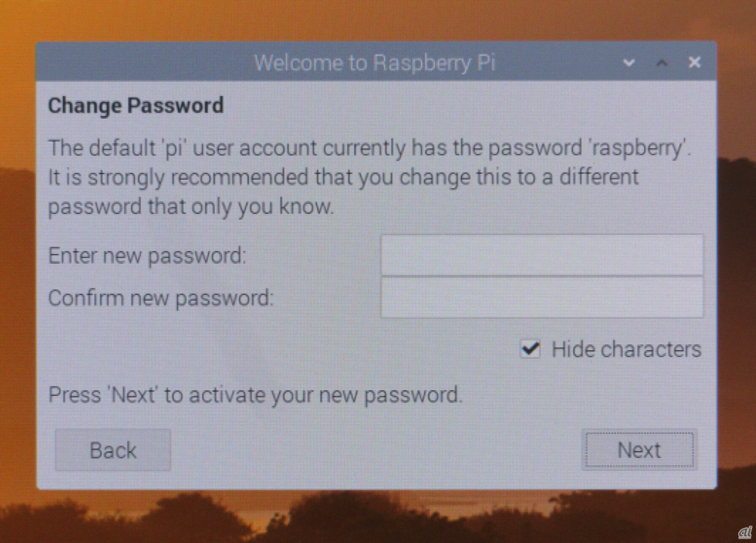Image resolution: width=756 pixels, height=543 pixels.
Task: Click the 'Welcome to Raspberry Pi' title bar
Action: pos(374,62)
